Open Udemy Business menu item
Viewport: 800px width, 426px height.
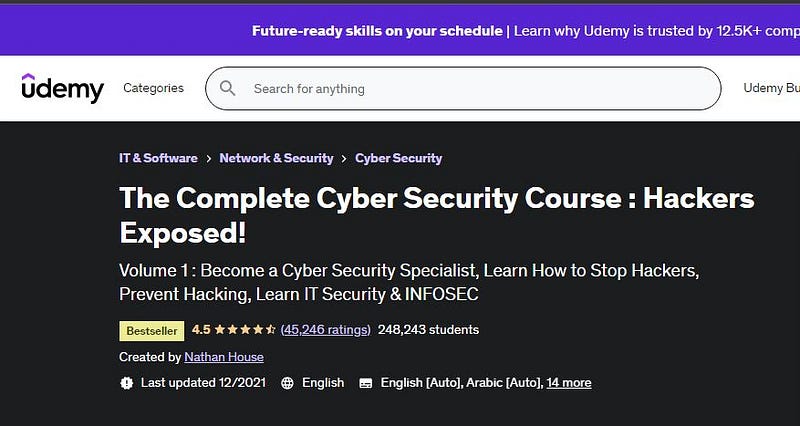pyautogui.click(x=771, y=88)
